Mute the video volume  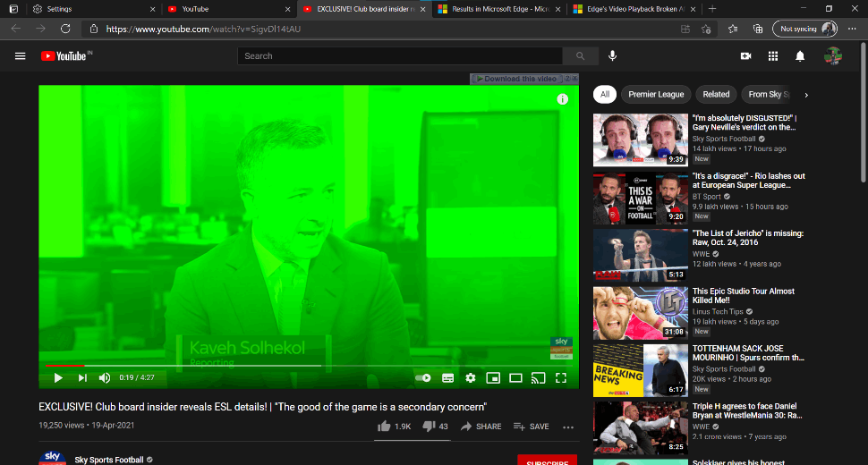point(104,377)
